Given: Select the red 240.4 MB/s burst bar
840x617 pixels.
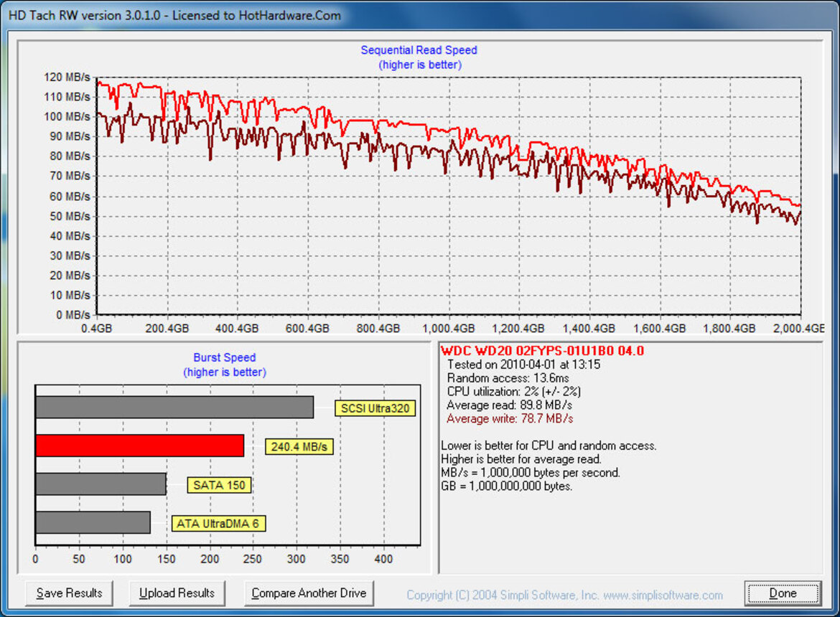Looking at the screenshot, I should click(140, 446).
